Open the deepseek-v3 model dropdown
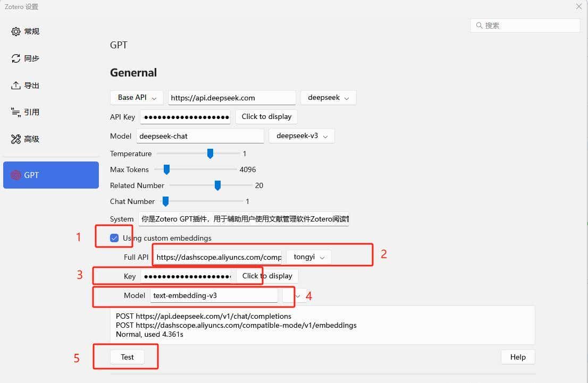 301,136
